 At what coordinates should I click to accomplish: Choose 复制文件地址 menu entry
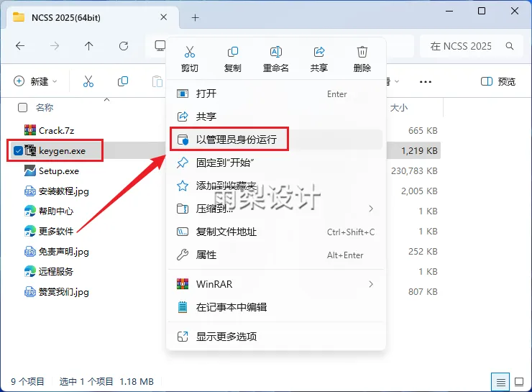pyautogui.click(x=276, y=232)
